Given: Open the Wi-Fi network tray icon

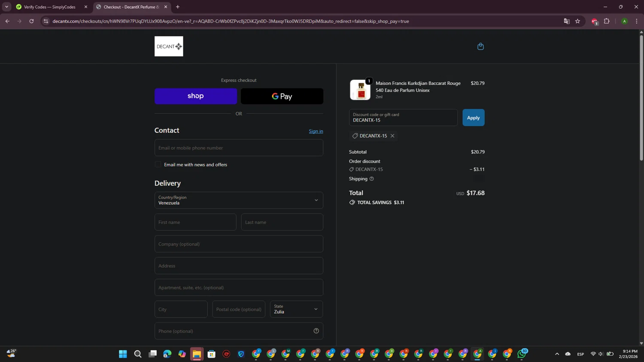Looking at the screenshot, I should click(x=593, y=354).
